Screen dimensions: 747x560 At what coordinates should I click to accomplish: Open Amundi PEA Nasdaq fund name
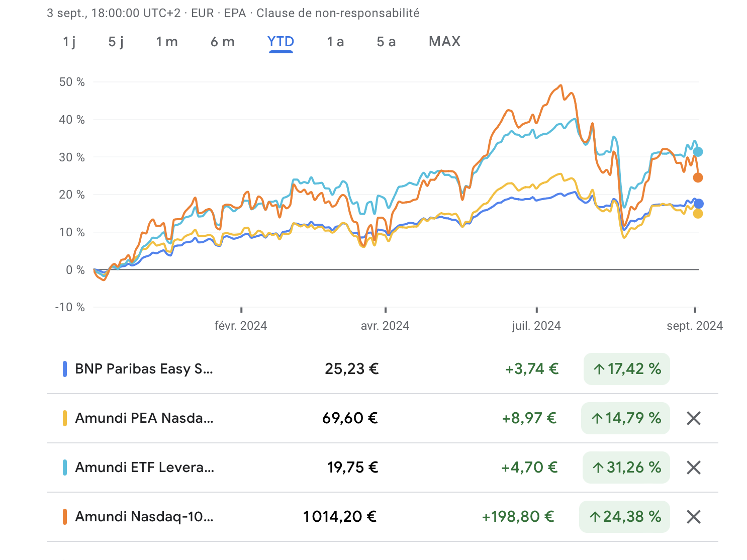(x=144, y=418)
